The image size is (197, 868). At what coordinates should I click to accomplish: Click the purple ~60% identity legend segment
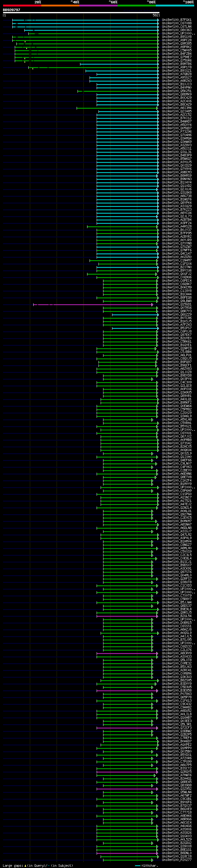[x=98, y=6]
